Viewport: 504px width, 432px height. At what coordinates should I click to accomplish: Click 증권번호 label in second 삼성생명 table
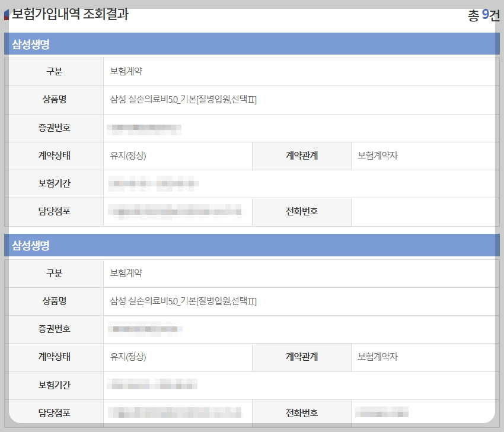(55, 329)
